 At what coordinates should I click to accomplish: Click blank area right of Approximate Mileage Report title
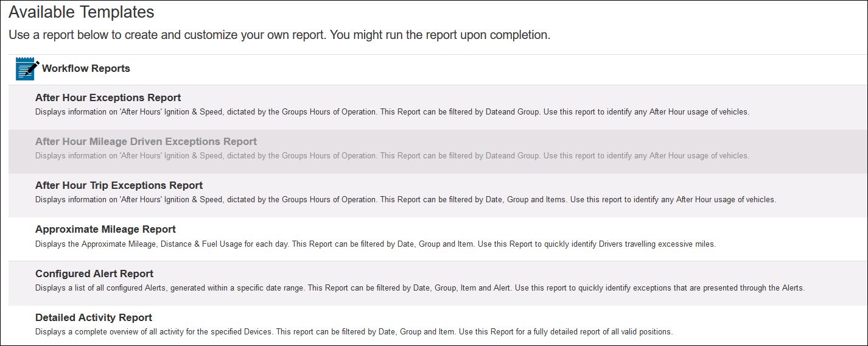487,229
